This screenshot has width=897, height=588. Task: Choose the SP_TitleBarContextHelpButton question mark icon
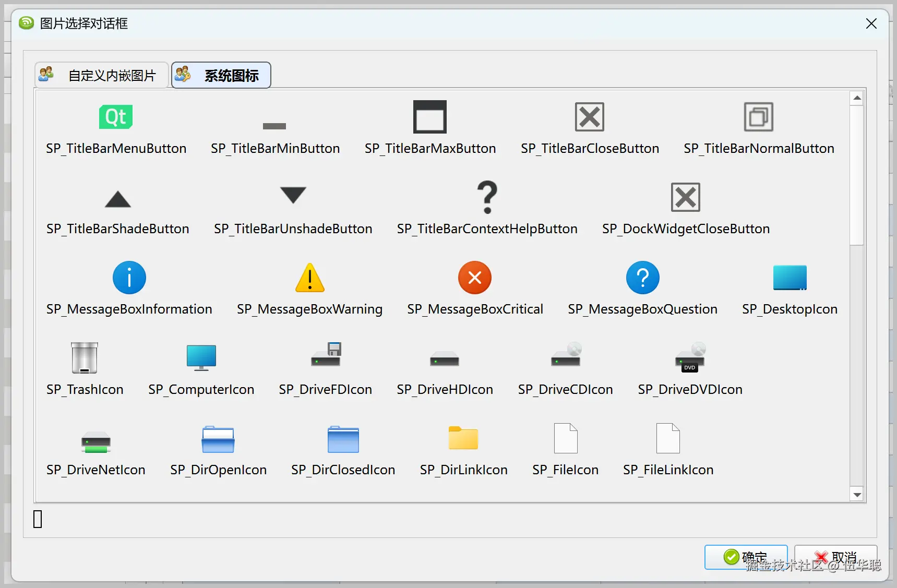coord(487,197)
